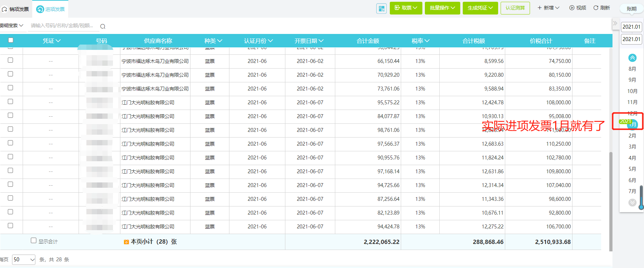The width and height of the screenshot is (644, 268).
Task: Expand the 新增 dropdown
Action: (x=548, y=8)
